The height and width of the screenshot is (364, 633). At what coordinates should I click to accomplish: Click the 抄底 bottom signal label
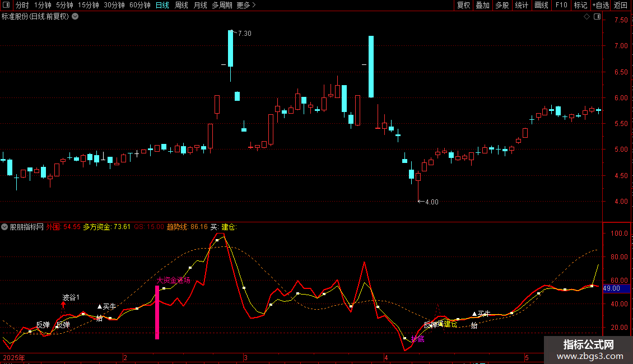tap(418, 339)
